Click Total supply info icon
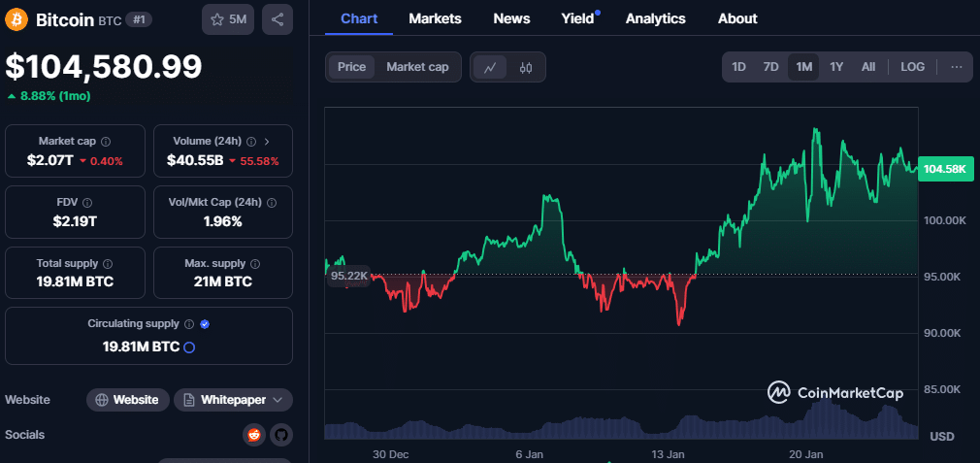This screenshot has width=980, height=463. tap(108, 264)
